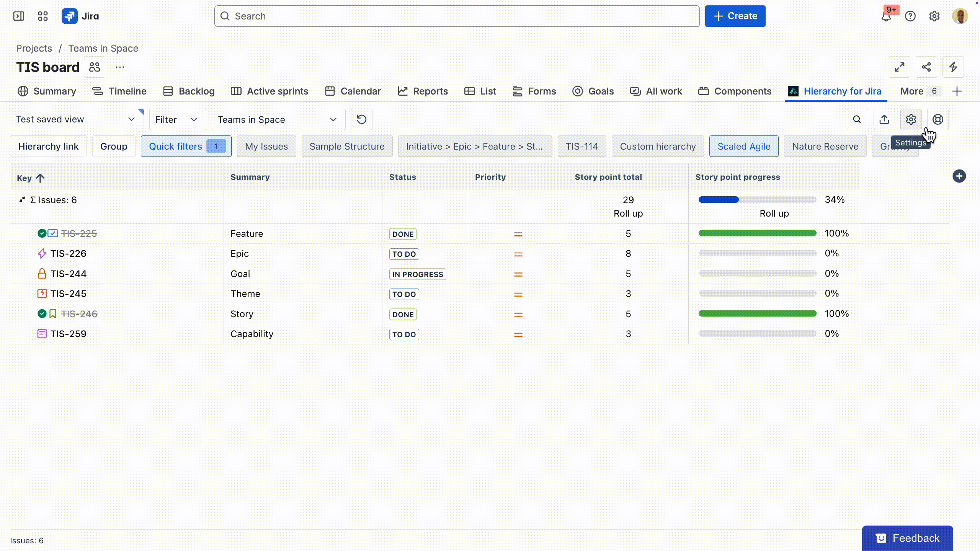Open the TIS-226 issue link

pyautogui.click(x=68, y=253)
